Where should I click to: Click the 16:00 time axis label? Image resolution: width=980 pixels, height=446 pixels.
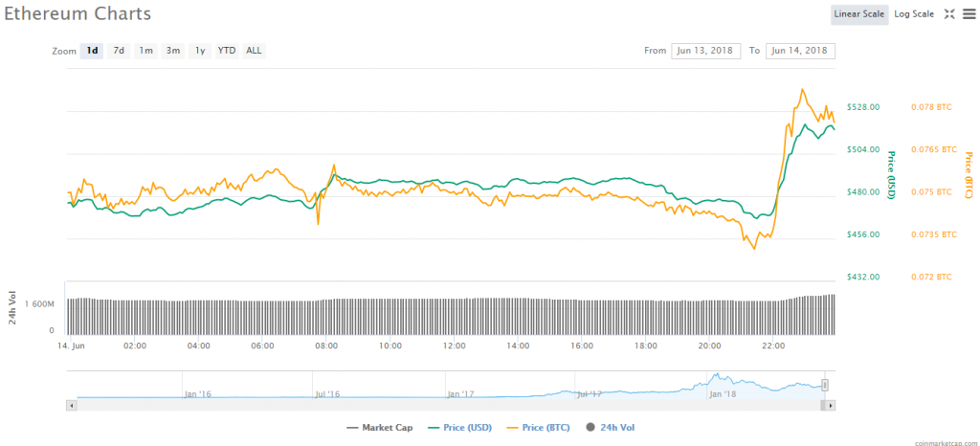582,346
